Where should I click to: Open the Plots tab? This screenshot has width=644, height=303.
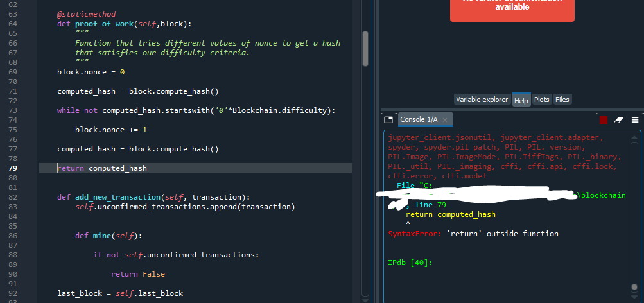[x=542, y=100]
